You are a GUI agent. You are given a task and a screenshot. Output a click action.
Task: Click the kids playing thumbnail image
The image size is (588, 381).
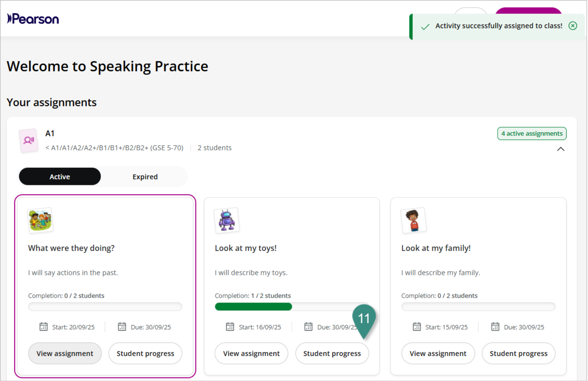(40, 220)
